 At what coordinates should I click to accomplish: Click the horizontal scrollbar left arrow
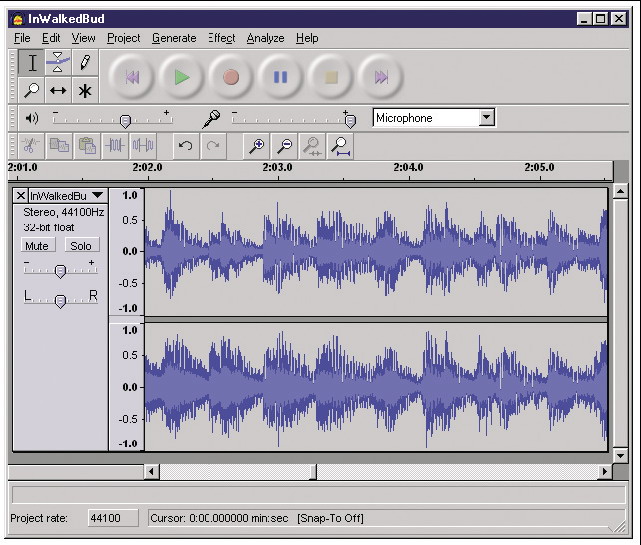pos(152,471)
